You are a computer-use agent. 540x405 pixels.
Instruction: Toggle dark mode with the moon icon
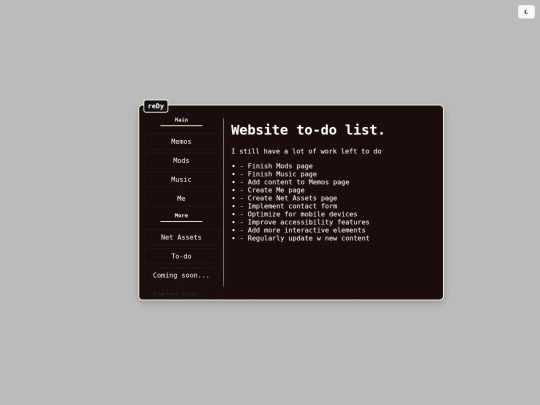click(x=526, y=12)
